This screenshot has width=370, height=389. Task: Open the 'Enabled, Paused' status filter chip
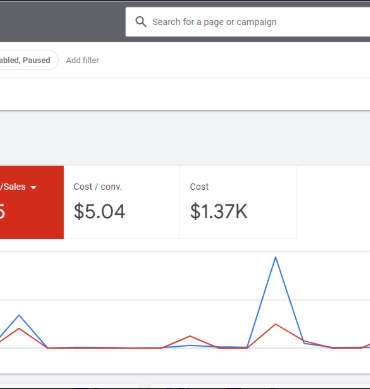(29, 60)
